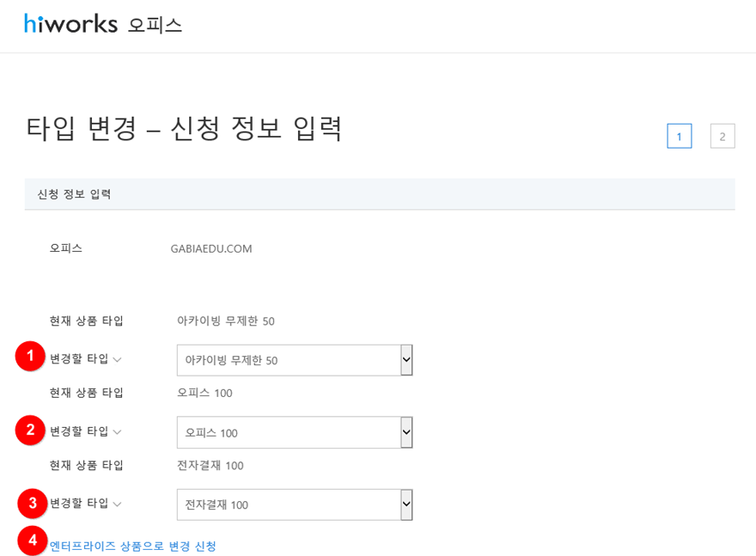The width and height of the screenshot is (756, 556).
Task: Click the first 현재 상품 타입 label
Action: [x=87, y=321]
